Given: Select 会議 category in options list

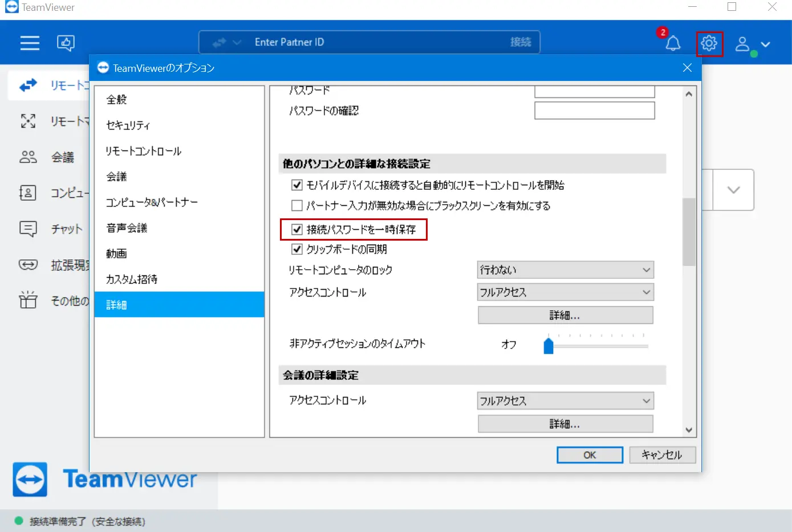Looking at the screenshot, I should point(179,176).
